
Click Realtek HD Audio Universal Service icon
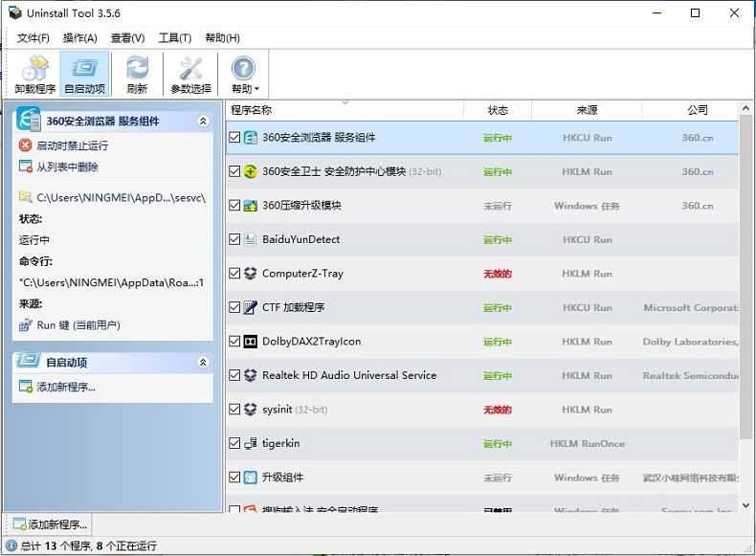click(250, 375)
